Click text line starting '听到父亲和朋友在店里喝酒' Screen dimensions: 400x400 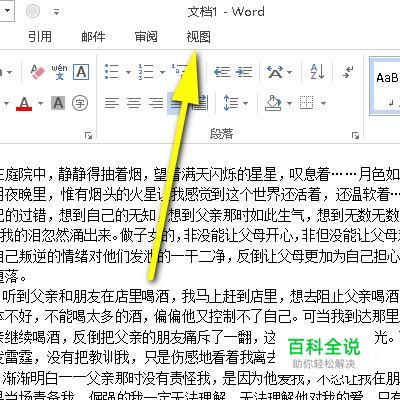pyautogui.click(x=200, y=296)
